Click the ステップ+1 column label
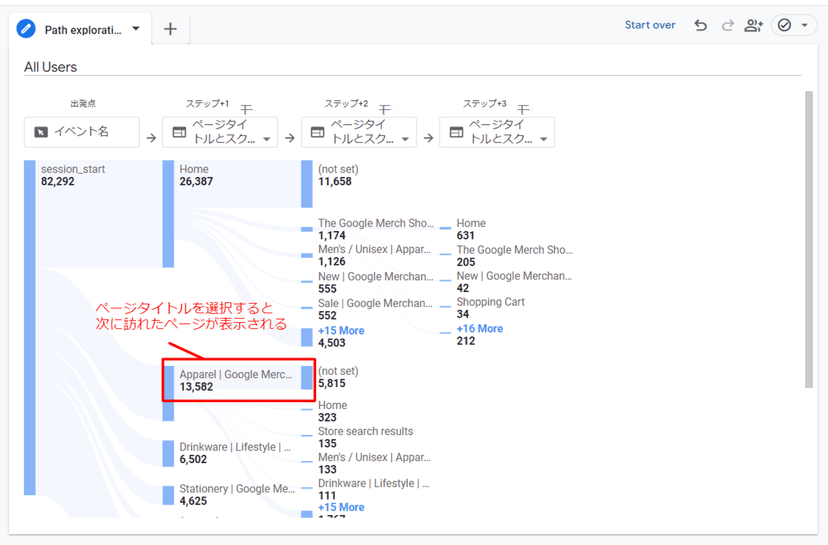 [x=207, y=104]
